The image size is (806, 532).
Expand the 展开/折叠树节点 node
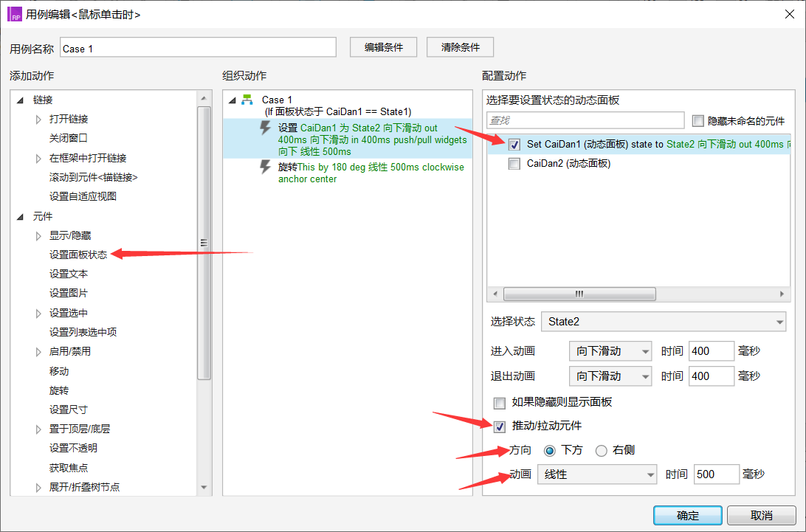[38, 487]
